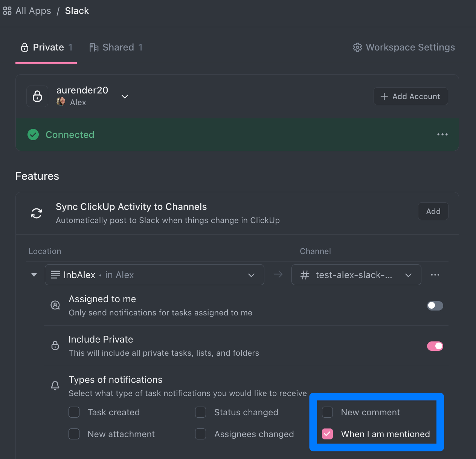Screen dimensions: 476x459
Task: Click Add for Sync ClickUp Activity
Action: [433, 211]
